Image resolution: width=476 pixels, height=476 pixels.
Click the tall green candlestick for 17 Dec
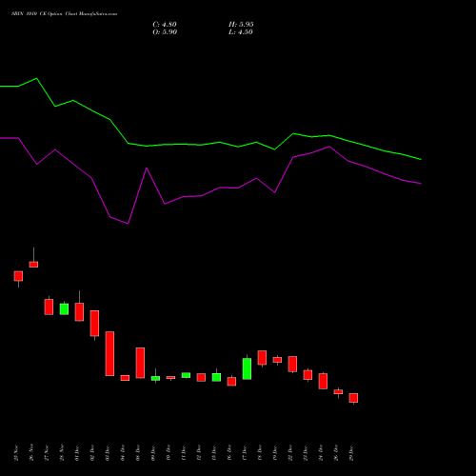click(x=247, y=368)
